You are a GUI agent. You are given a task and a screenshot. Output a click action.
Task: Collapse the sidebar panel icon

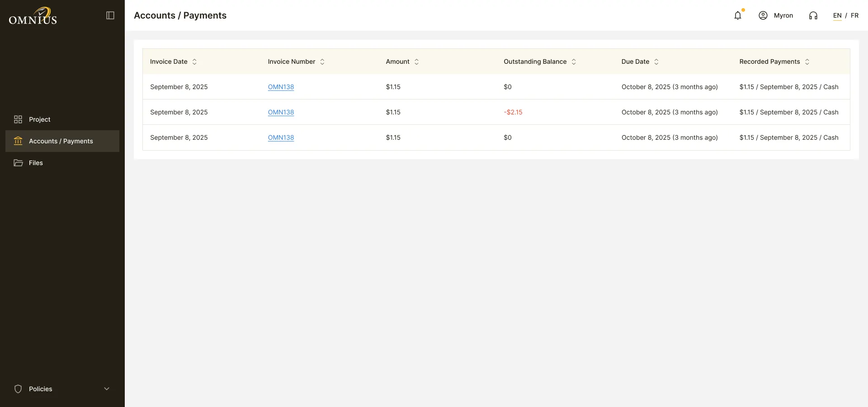click(110, 15)
